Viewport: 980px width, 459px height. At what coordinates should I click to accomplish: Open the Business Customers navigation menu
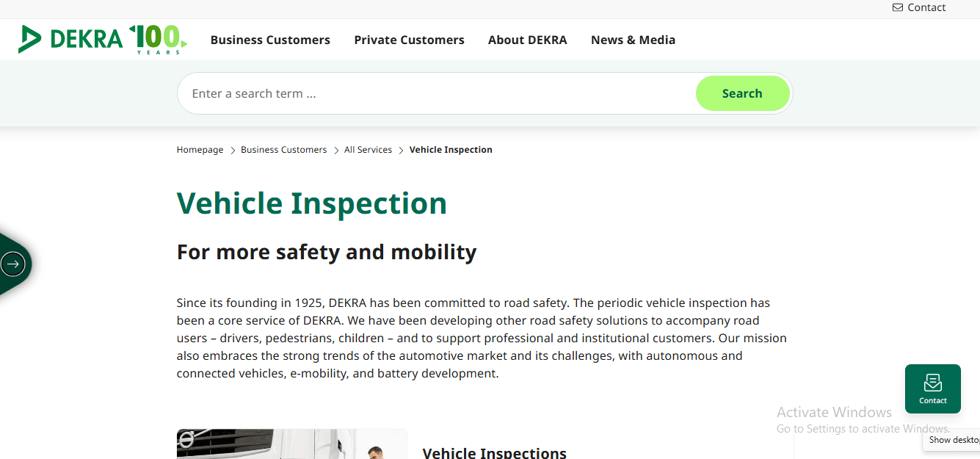point(270,40)
